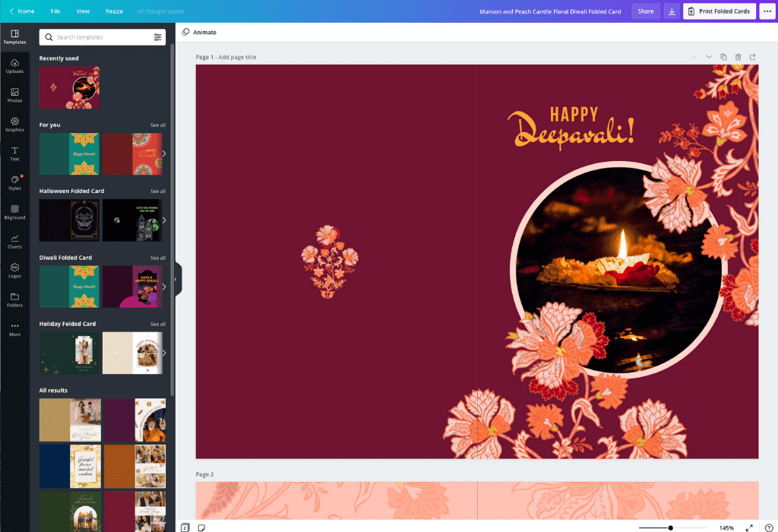778x532 pixels.
Task: Click the Search templates field
Action: [103, 37]
